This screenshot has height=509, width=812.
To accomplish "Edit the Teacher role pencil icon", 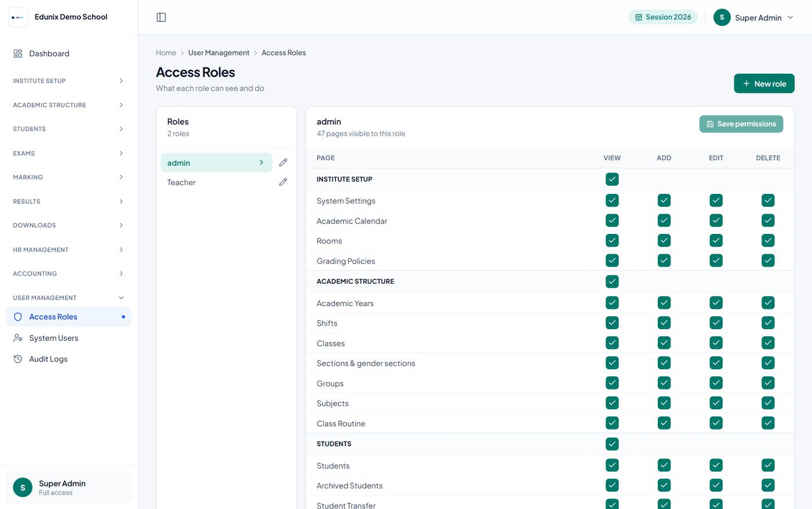I will tap(283, 182).
